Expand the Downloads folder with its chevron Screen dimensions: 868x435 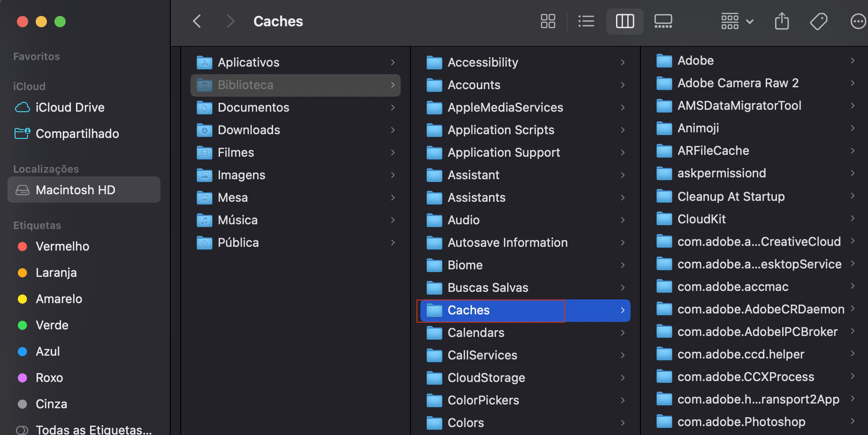[x=393, y=130]
